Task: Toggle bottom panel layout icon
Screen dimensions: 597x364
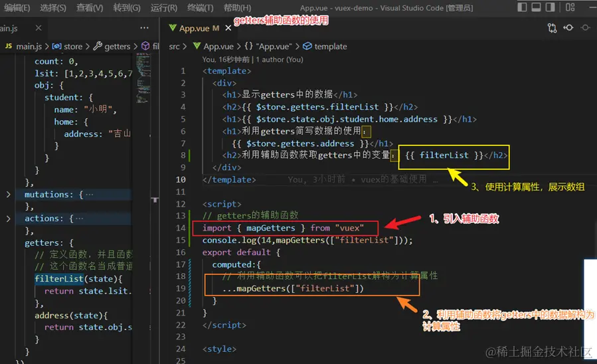Action: (536, 7)
